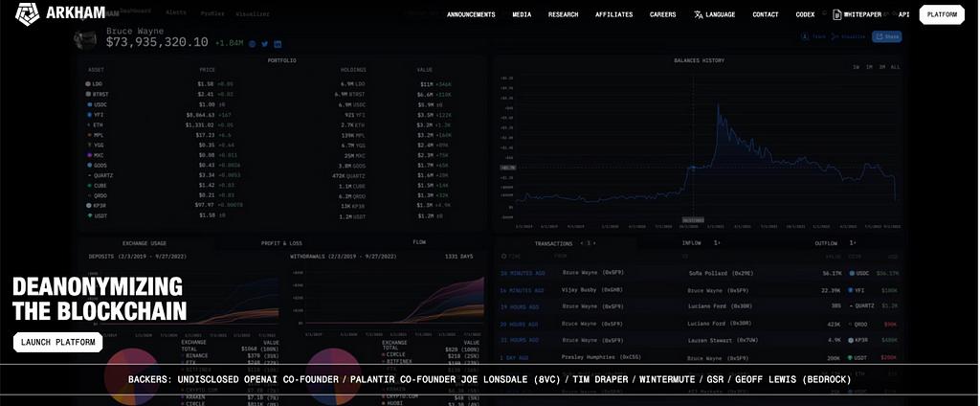Switch to the Profit & Loss tab
Screen dimensions: 980x406
coord(281,243)
